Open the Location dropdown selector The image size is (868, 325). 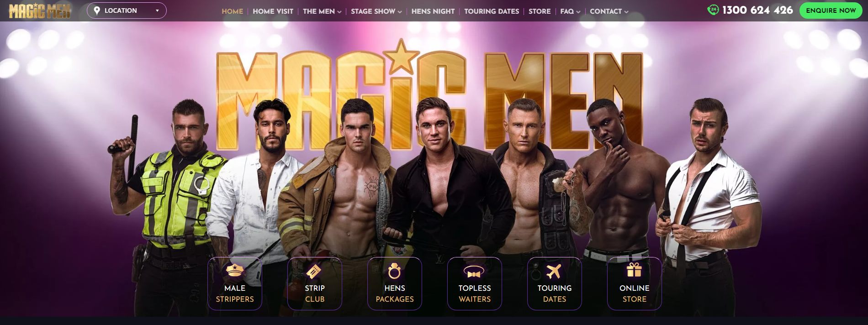click(x=127, y=10)
